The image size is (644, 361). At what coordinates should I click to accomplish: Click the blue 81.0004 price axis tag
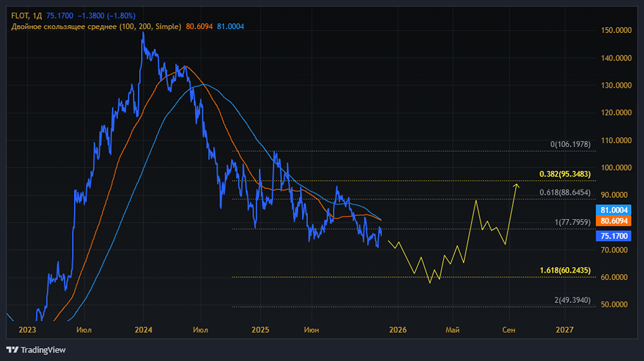pyautogui.click(x=614, y=210)
